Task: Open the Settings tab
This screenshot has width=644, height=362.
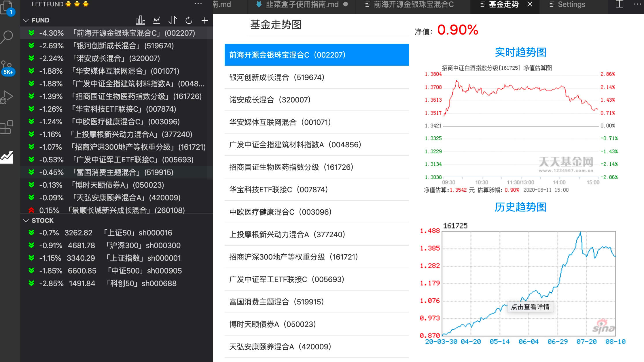Action: click(571, 4)
